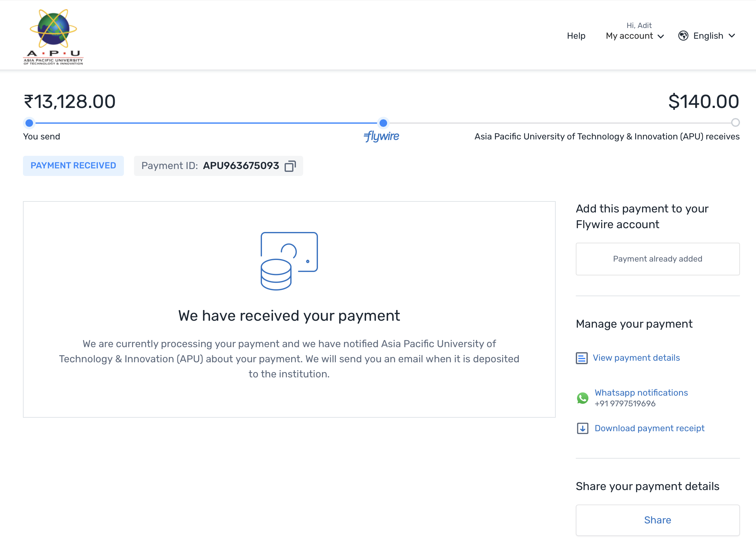
Task: Click the Flywire midpoint progress dot
Action: (x=383, y=123)
